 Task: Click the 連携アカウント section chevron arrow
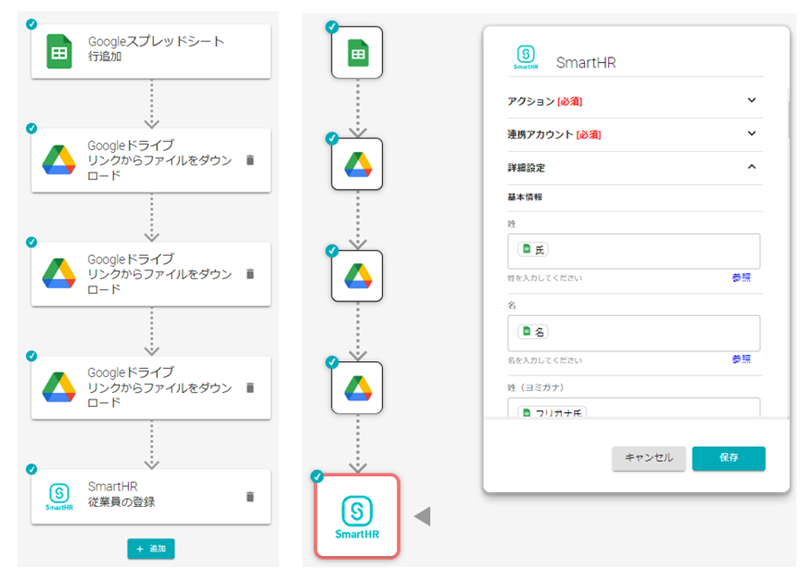tap(752, 133)
